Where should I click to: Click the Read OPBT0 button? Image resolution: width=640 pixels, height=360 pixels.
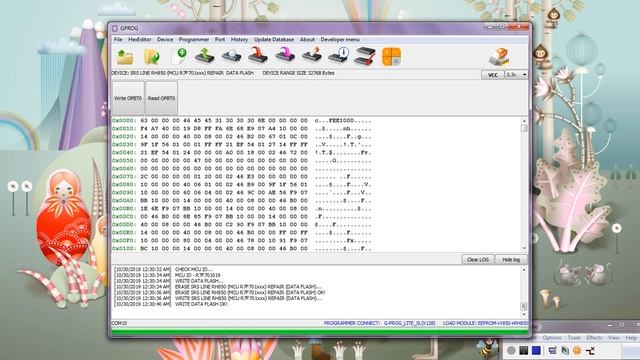pyautogui.click(x=161, y=98)
